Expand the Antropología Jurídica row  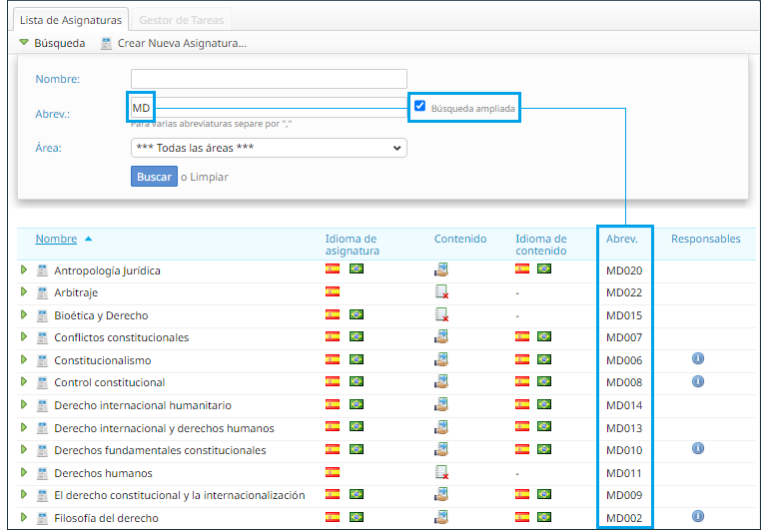(x=24, y=269)
